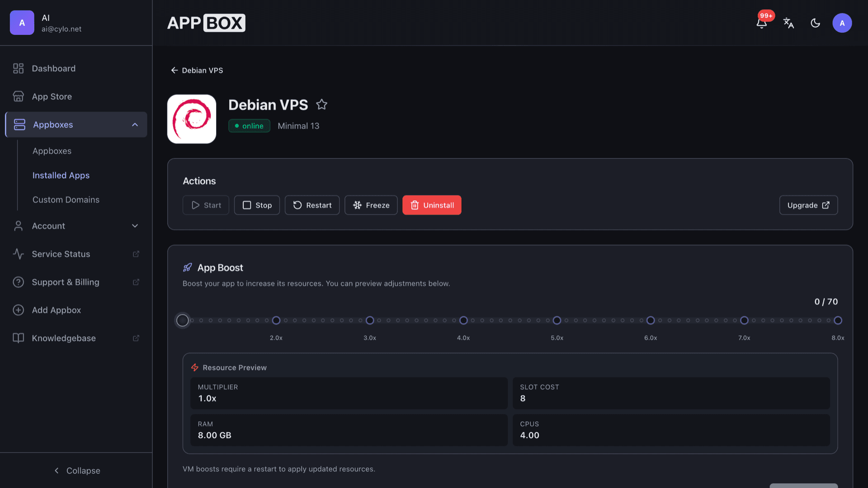Set boost slider to 2.0x marker
This screenshot has width=868, height=488.
click(x=276, y=320)
